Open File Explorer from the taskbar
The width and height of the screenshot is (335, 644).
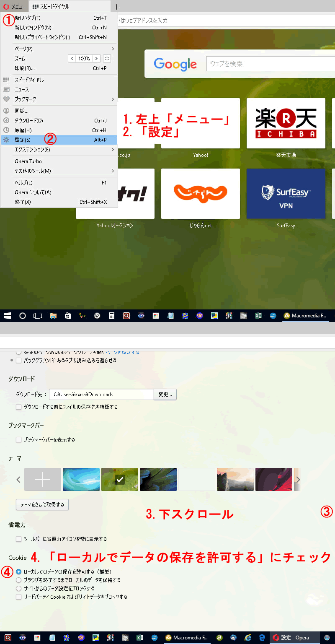53,316
